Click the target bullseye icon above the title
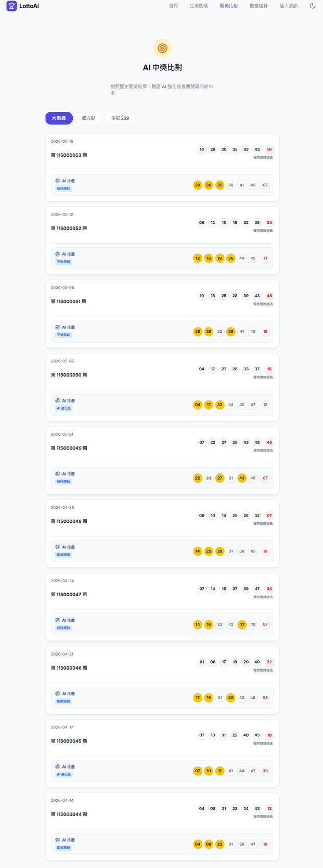323x868 pixels. [x=162, y=48]
